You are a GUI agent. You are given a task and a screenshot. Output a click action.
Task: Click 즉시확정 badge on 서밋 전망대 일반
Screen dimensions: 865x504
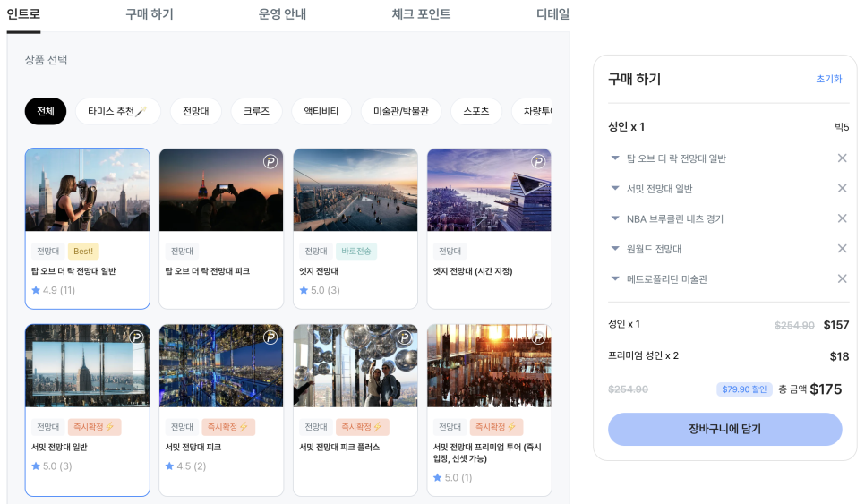point(94,427)
